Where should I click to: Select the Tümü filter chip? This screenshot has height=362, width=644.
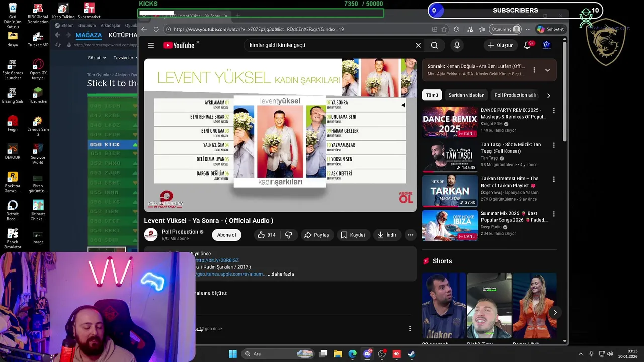click(x=432, y=95)
